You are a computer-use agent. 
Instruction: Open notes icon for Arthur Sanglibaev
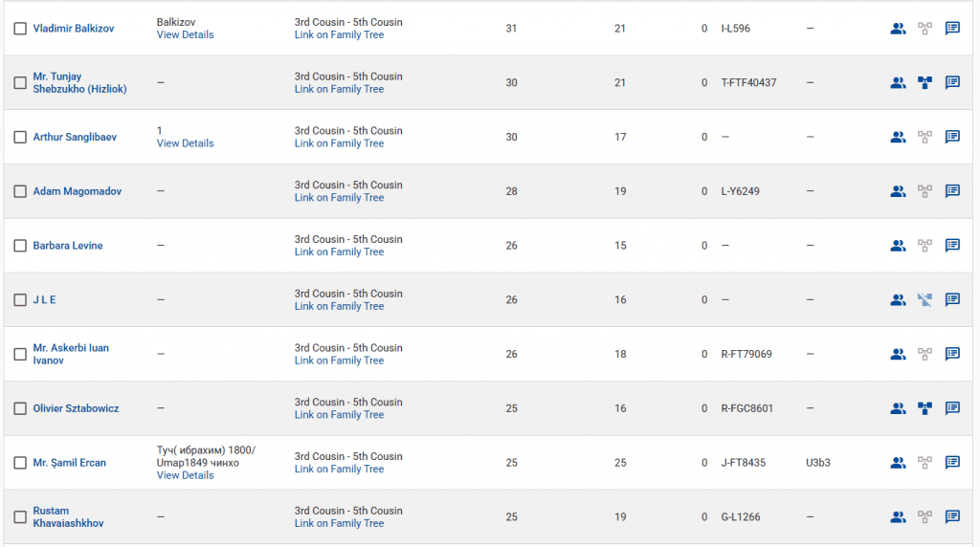tap(952, 137)
